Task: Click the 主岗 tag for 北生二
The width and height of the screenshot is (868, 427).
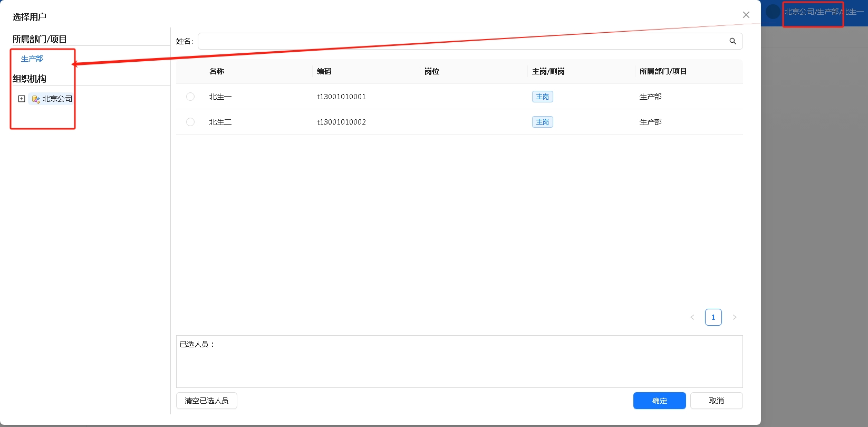Action: 542,122
